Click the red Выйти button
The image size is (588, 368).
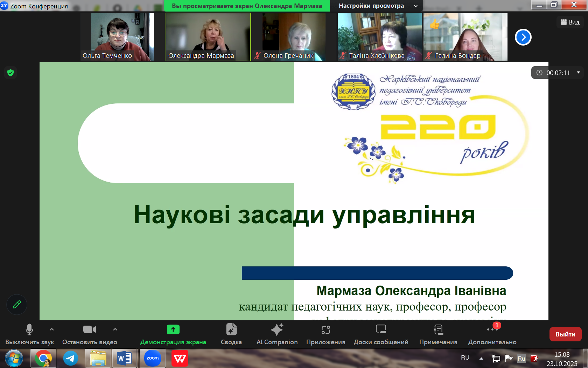coord(565,334)
